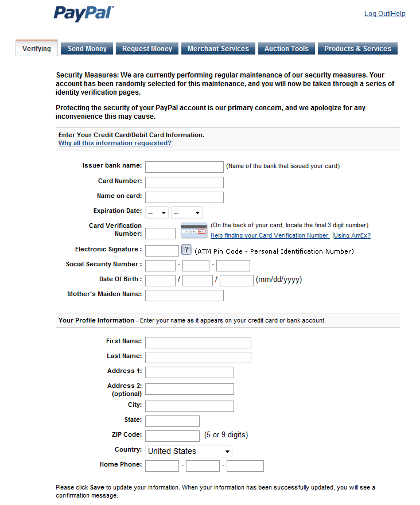
Task: Click the card verification number sample image
Action: [x=194, y=230]
